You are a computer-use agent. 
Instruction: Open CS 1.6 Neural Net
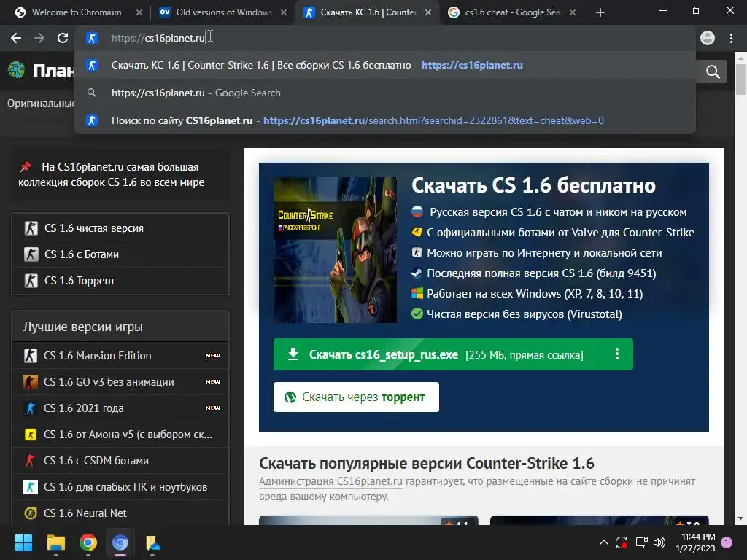120,513
